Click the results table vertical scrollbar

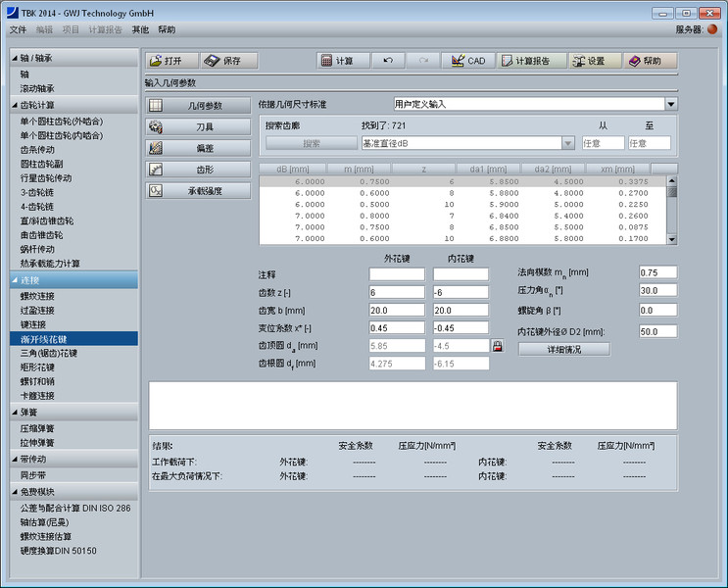(x=672, y=209)
